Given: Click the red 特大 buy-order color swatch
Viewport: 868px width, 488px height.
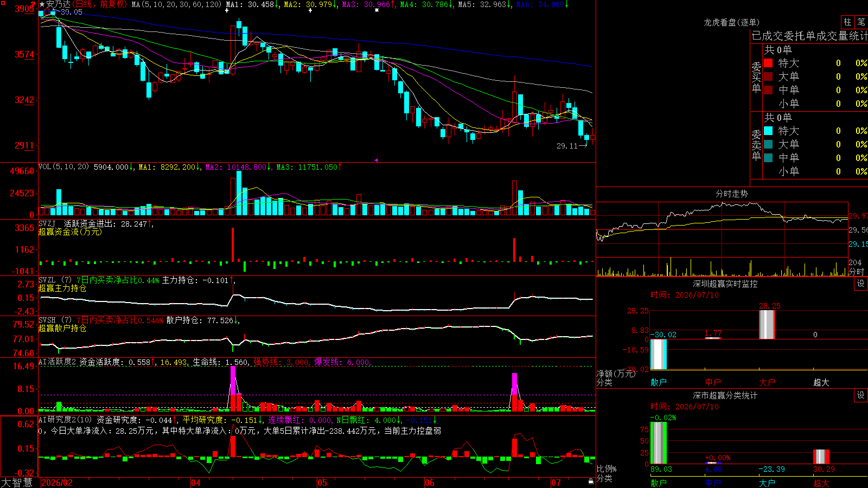Looking at the screenshot, I should [x=768, y=63].
